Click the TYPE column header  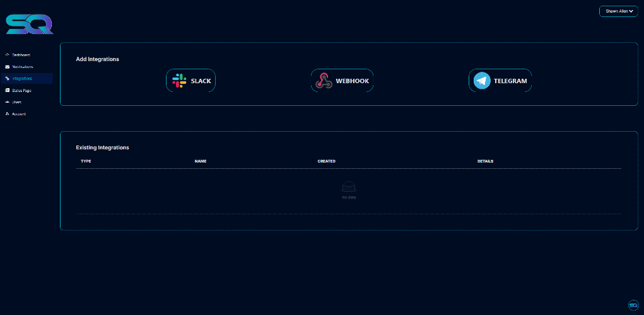[x=86, y=161]
